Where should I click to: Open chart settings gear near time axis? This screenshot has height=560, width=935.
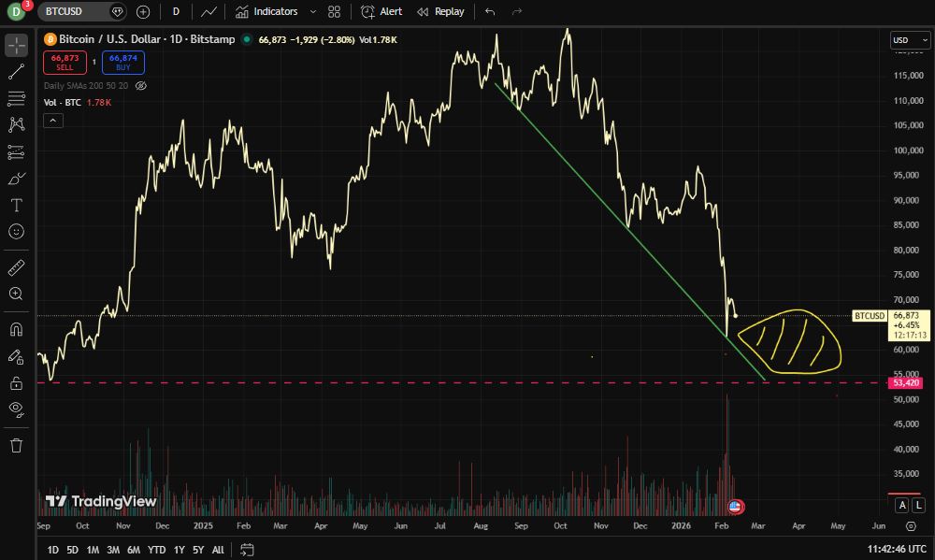click(911, 526)
